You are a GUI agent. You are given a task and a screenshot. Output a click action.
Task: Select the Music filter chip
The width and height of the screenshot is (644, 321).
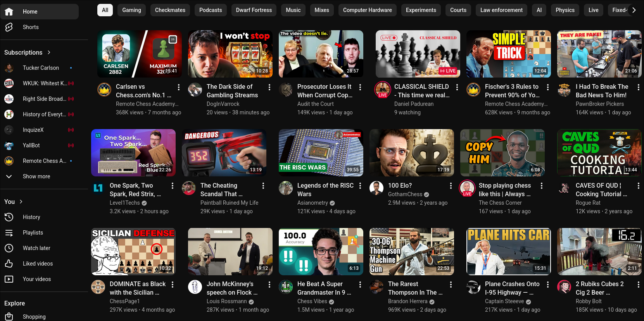tap(293, 10)
